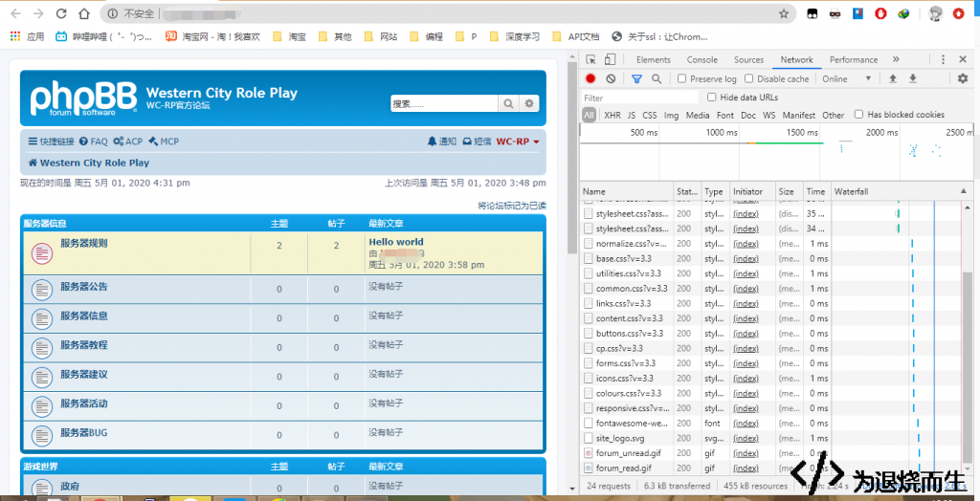Switch to the Performance tab
980x501 pixels.
click(x=854, y=60)
